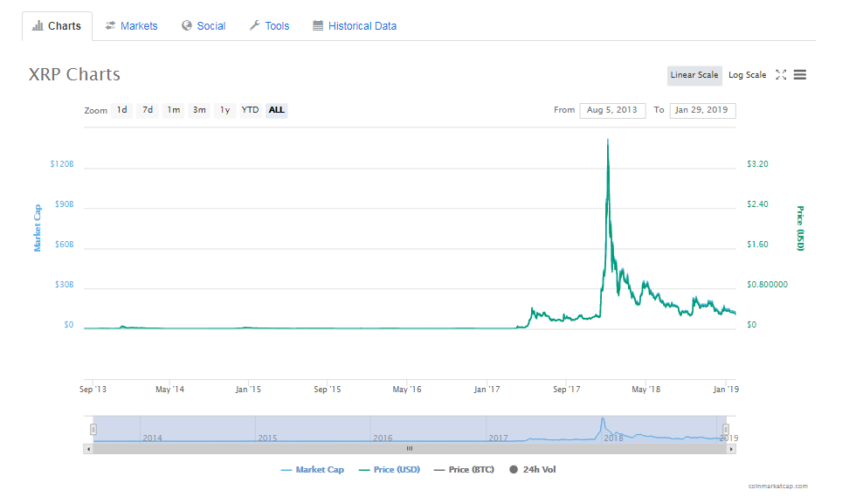
Task: Open the Historical Data tab
Action: tap(355, 25)
